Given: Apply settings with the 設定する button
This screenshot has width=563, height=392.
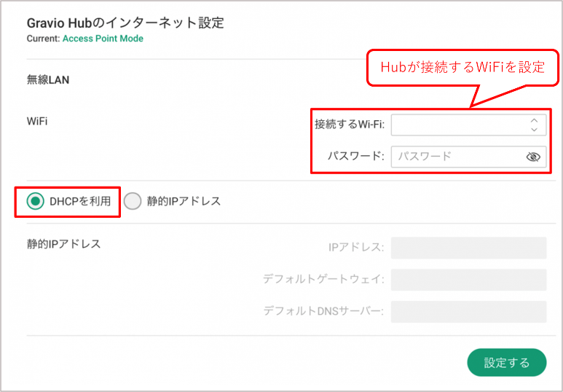Looking at the screenshot, I should point(507,362).
